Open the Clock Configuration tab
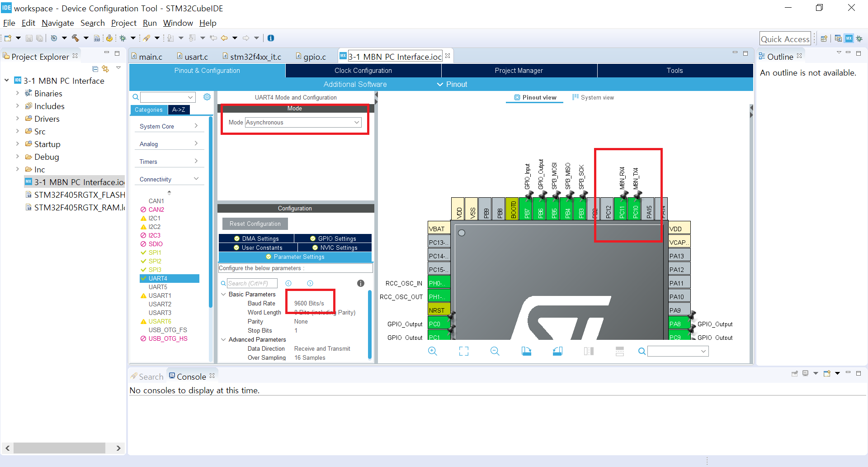 coord(363,71)
